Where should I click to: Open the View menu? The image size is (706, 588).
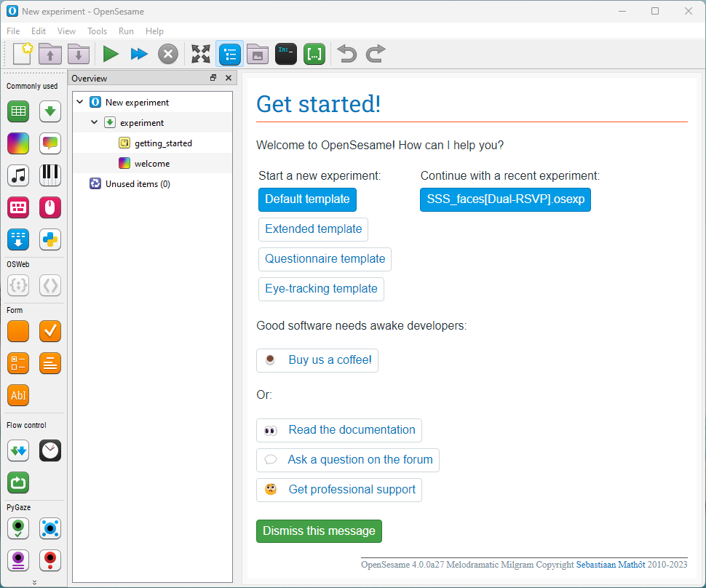point(66,31)
